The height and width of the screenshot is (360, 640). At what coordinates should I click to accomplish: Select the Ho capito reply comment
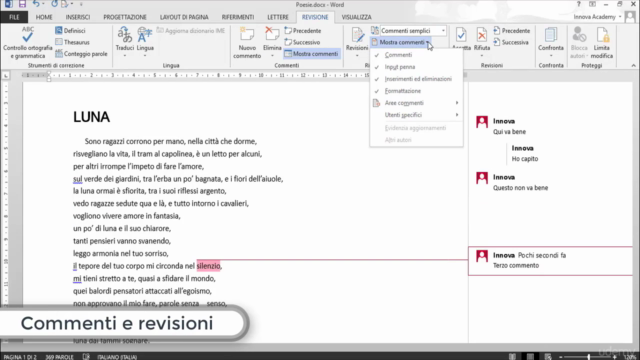coord(525,159)
